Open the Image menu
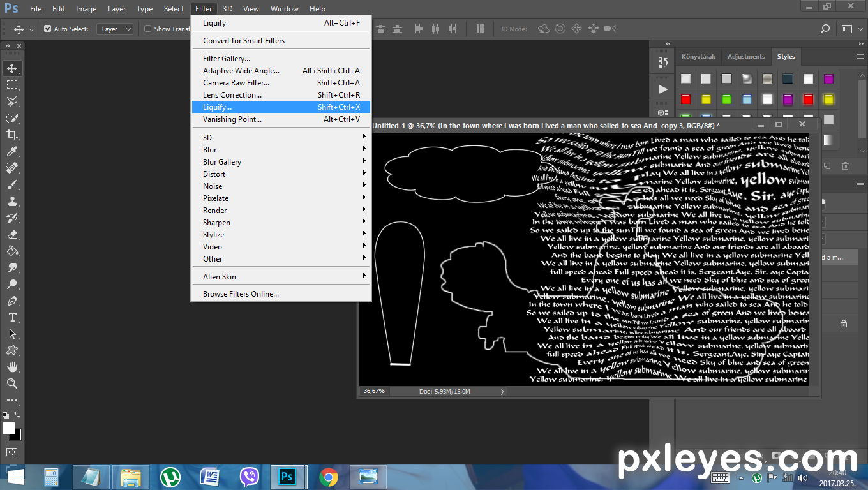Screen dimensions: 868x490 pos(86,9)
